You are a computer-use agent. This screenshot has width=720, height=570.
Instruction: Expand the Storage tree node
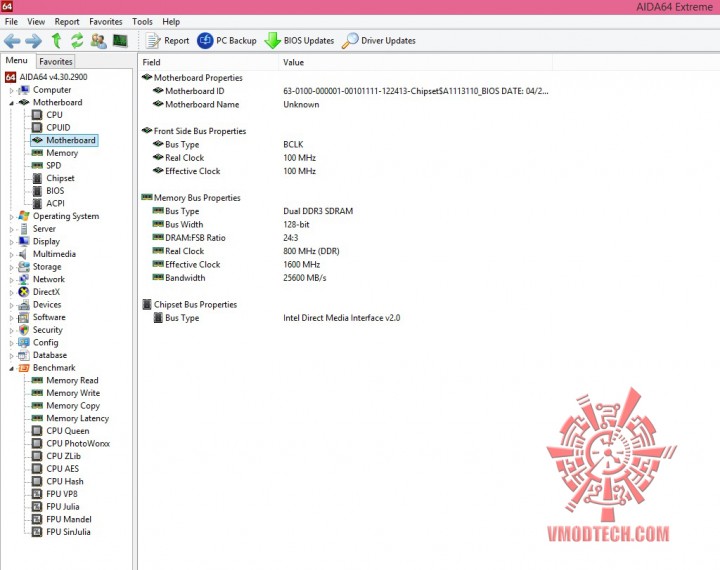pos(12,267)
